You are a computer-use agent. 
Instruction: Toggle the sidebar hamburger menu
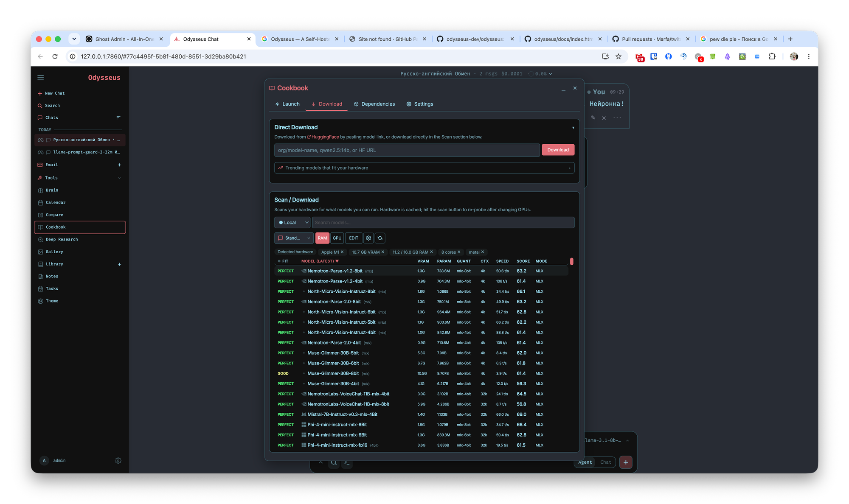tap(41, 77)
